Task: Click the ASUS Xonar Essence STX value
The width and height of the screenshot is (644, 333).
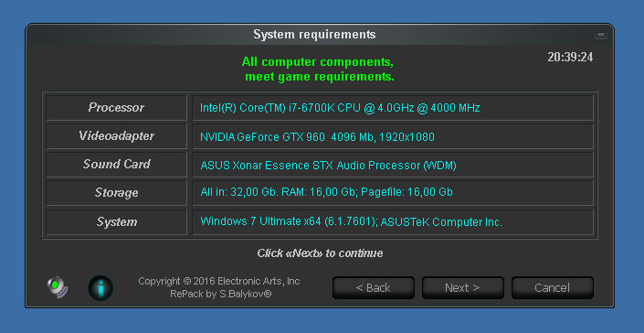Action: coord(329,166)
